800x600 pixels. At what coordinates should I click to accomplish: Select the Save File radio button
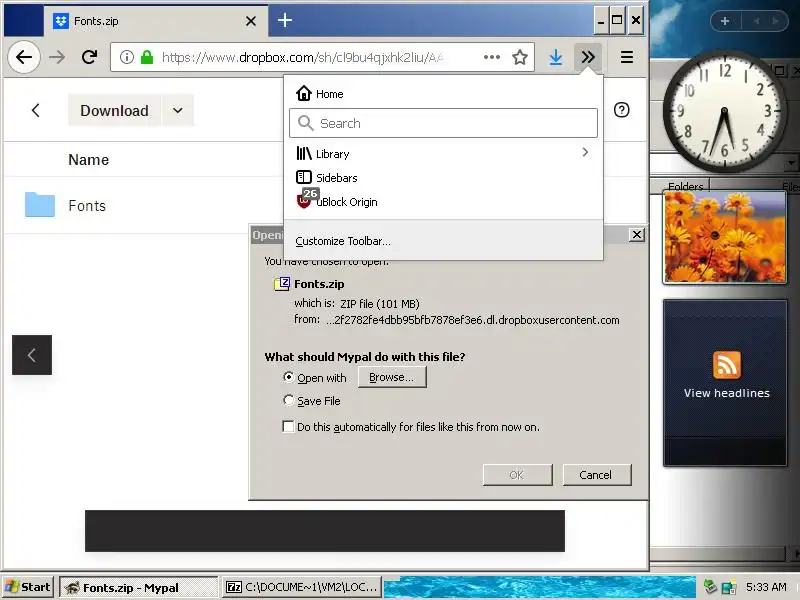tap(288, 400)
